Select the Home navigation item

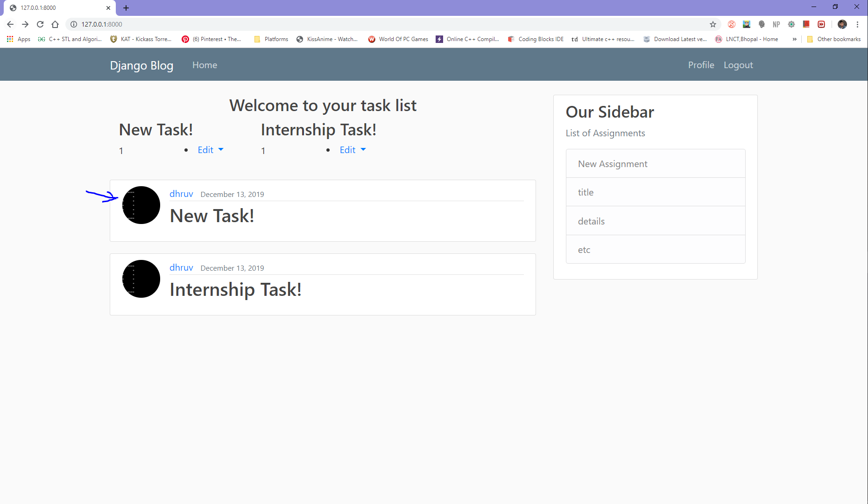205,65
